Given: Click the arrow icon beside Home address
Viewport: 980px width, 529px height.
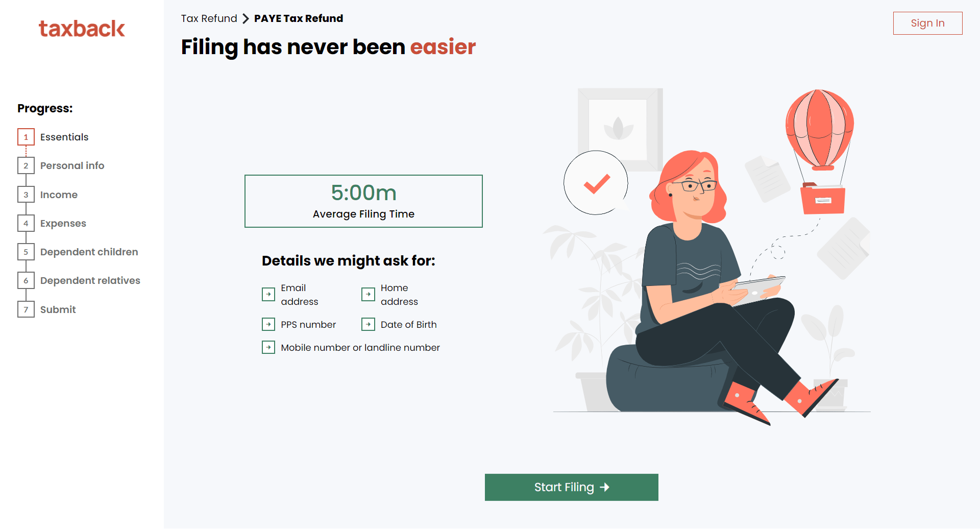Looking at the screenshot, I should point(368,294).
